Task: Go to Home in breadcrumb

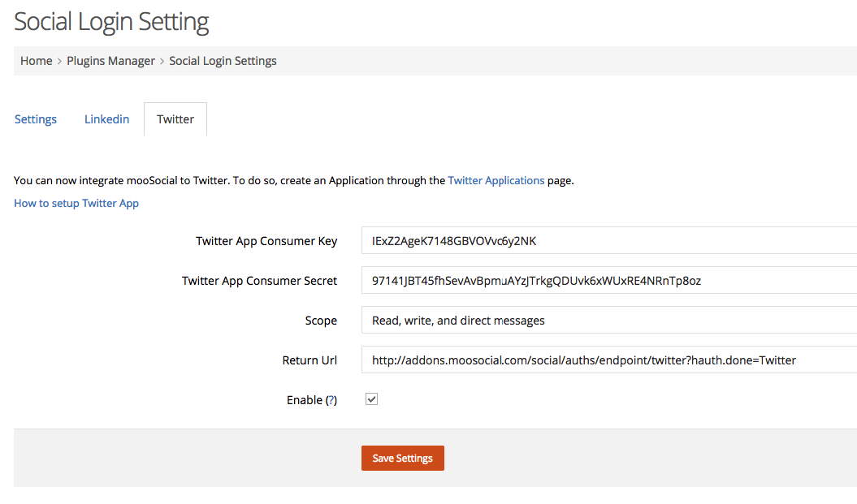Action: [36, 61]
